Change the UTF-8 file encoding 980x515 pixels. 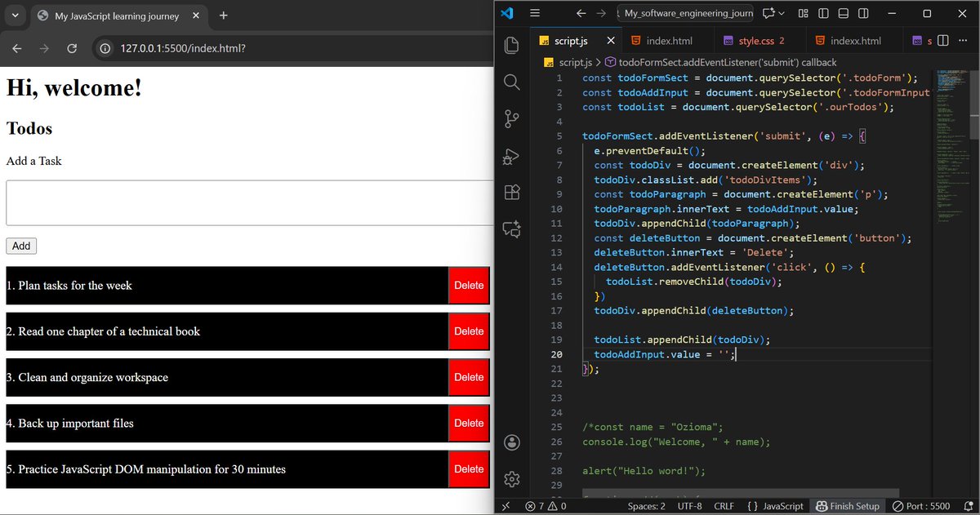coord(689,506)
